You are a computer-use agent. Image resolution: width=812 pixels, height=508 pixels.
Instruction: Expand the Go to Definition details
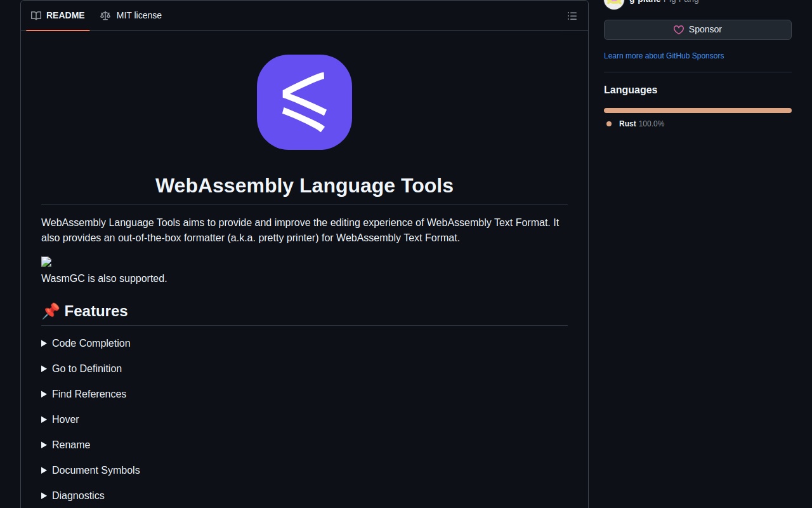coord(86,368)
